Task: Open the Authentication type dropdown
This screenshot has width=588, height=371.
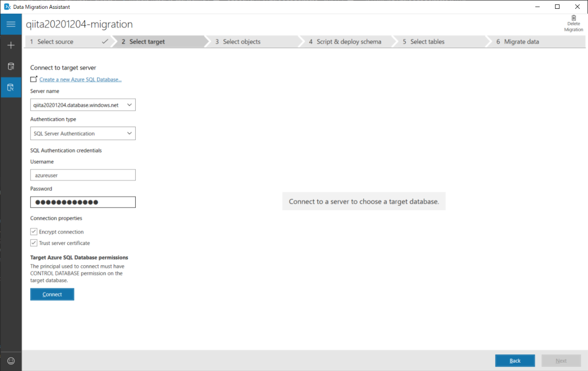Action: click(83, 133)
